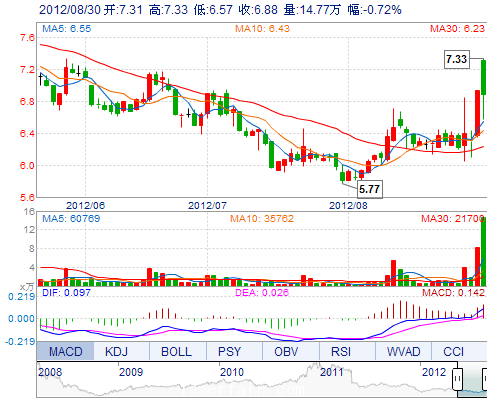Open the WVAD indicator tab
Screen dimensions: 487x399
point(403,351)
